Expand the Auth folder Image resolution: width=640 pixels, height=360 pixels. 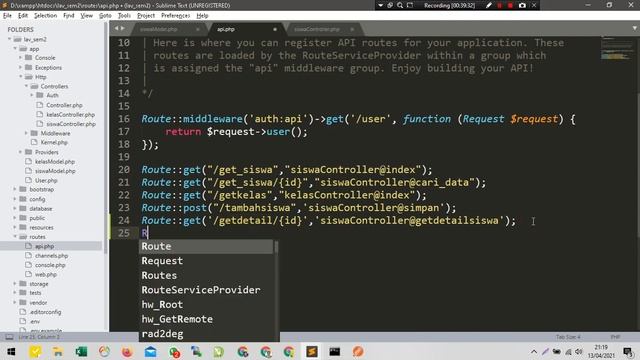coord(32,95)
